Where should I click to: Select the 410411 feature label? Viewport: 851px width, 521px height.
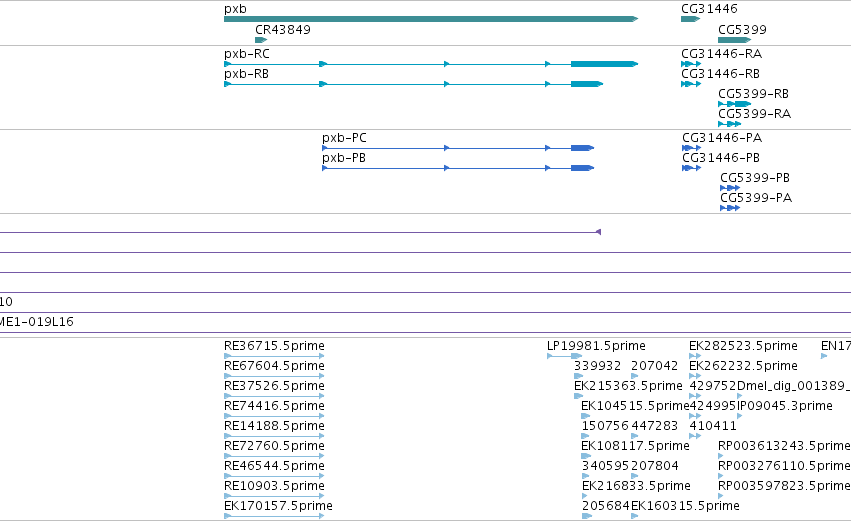pyautogui.click(x=713, y=427)
